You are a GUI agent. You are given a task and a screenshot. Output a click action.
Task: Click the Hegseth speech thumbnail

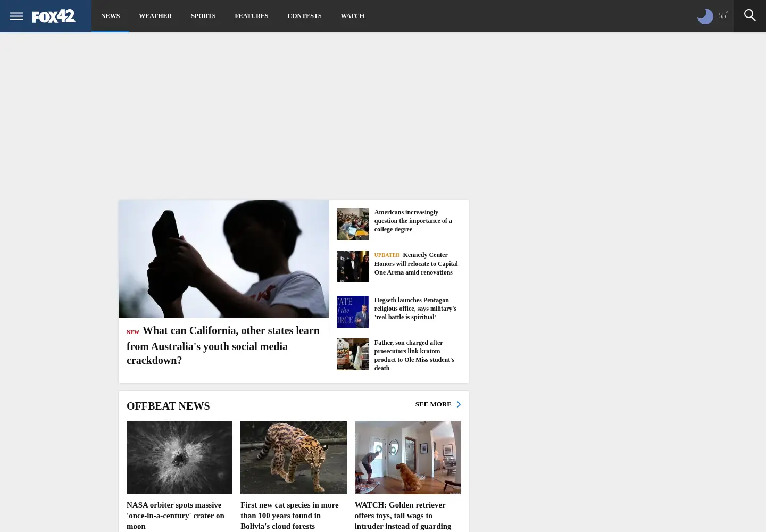[353, 312]
